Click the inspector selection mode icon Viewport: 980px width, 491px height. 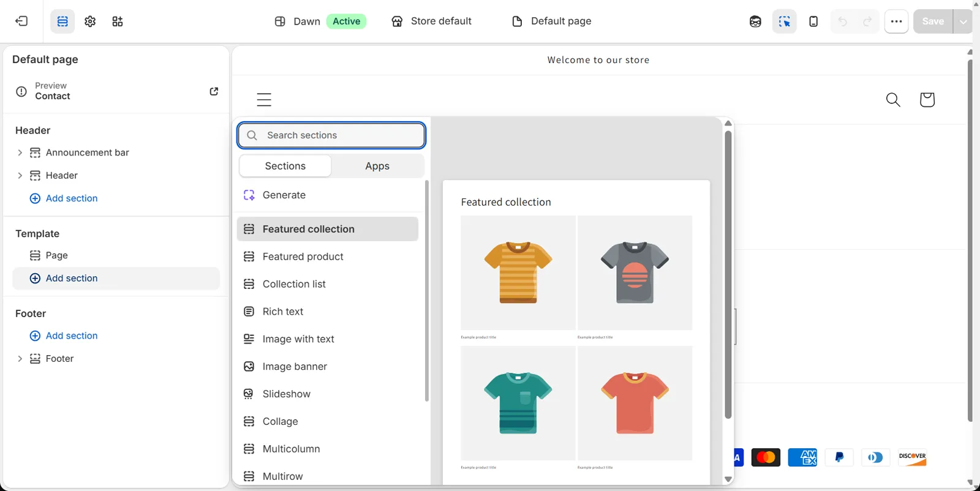(x=784, y=21)
